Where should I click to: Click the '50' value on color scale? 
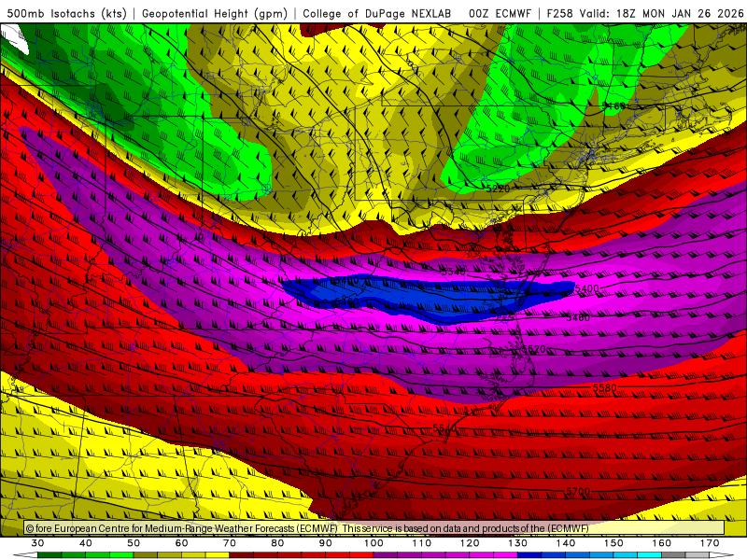pos(134,543)
